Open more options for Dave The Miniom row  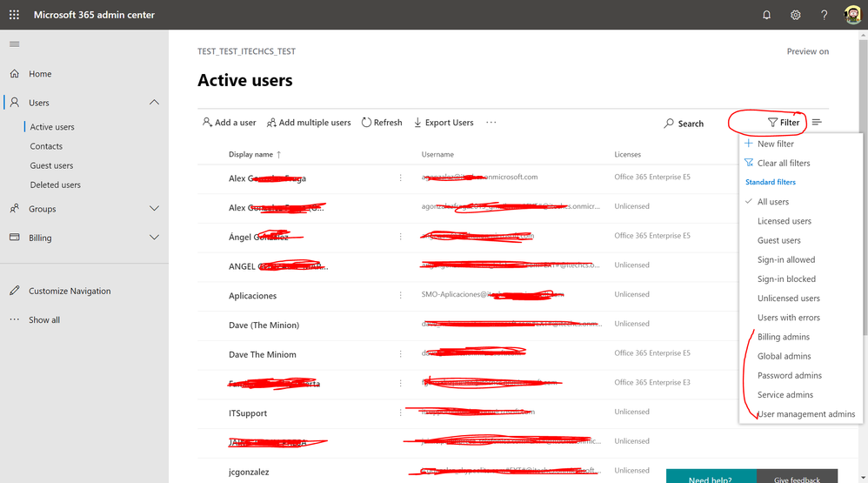point(400,354)
